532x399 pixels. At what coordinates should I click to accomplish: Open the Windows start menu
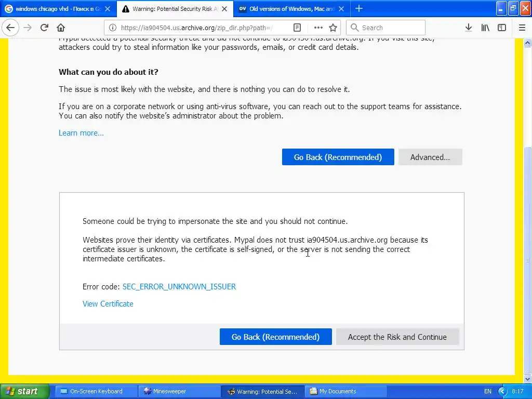tap(24, 391)
